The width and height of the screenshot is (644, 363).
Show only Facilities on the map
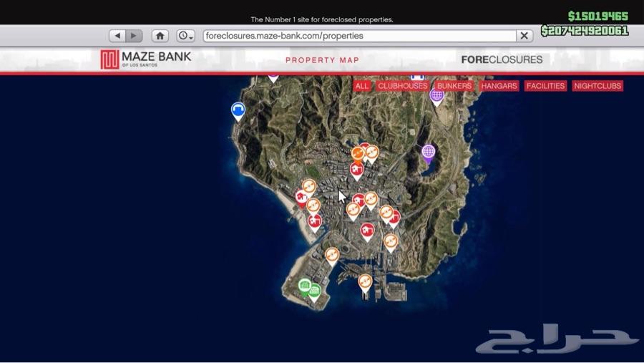coord(545,86)
